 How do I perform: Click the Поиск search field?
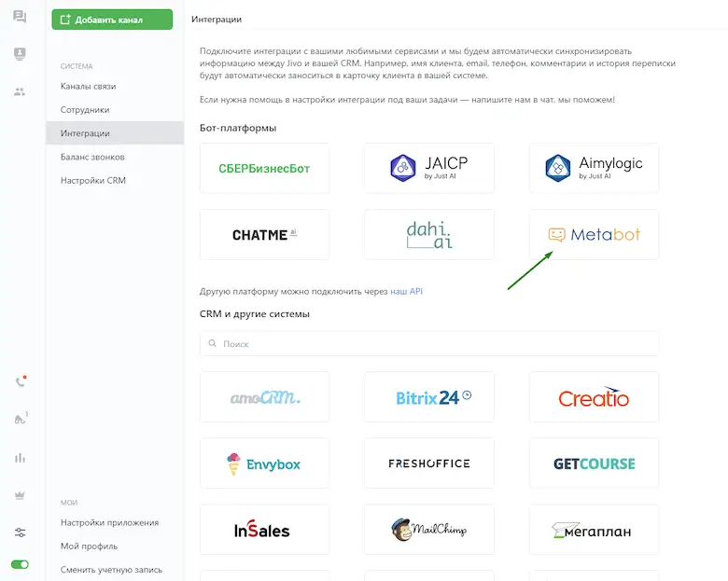click(x=429, y=344)
